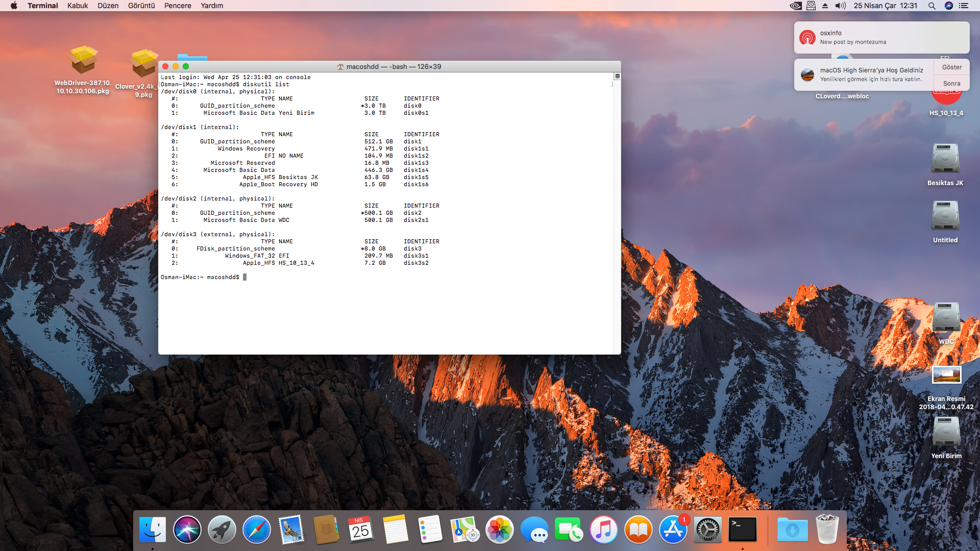Launch Safari from the Dock

(256, 530)
